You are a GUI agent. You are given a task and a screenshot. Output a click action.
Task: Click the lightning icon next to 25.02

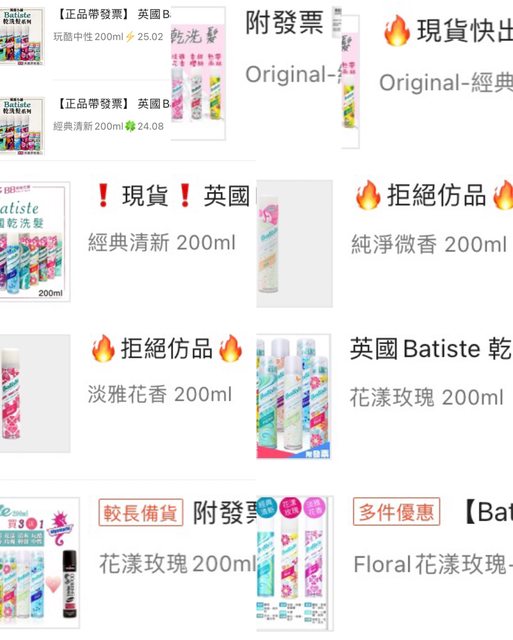130,37
